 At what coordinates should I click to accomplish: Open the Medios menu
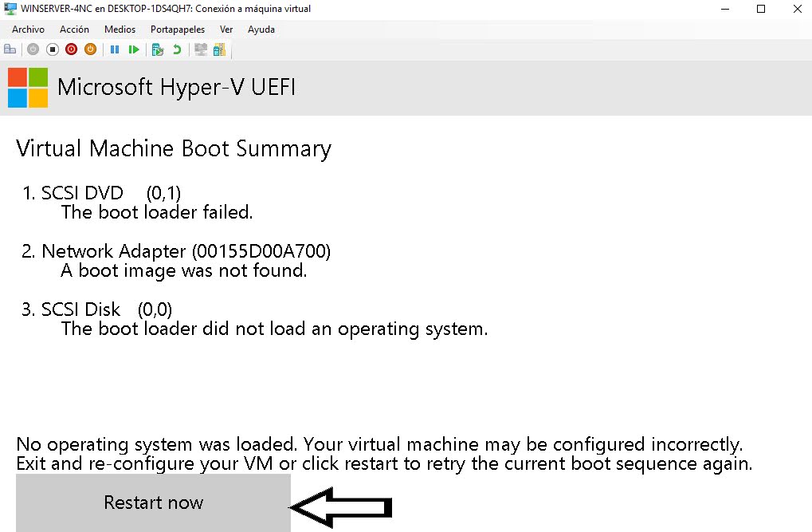click(x=120, y=30)
